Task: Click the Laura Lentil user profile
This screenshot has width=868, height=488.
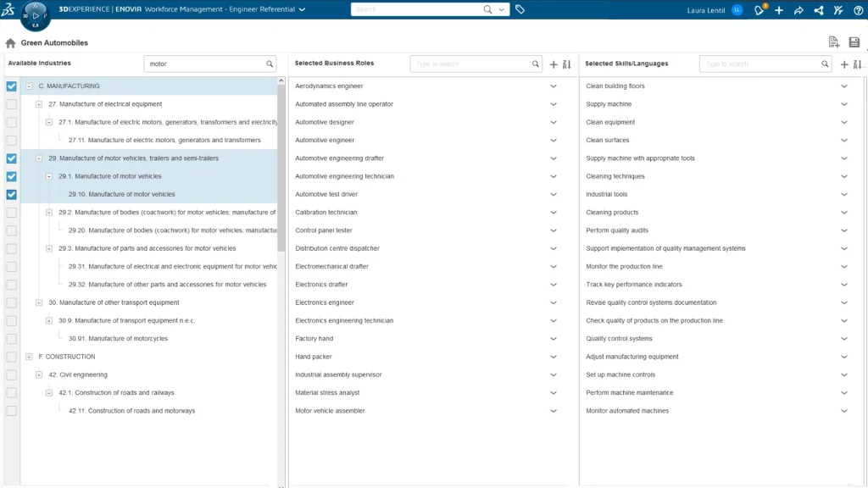Action: [x=716, y=10]
